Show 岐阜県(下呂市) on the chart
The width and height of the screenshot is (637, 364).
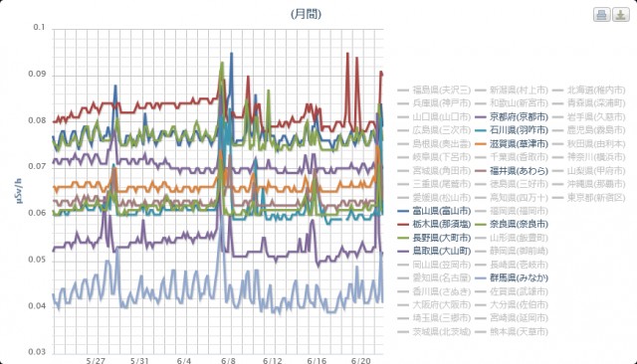(x=435, y=157)
